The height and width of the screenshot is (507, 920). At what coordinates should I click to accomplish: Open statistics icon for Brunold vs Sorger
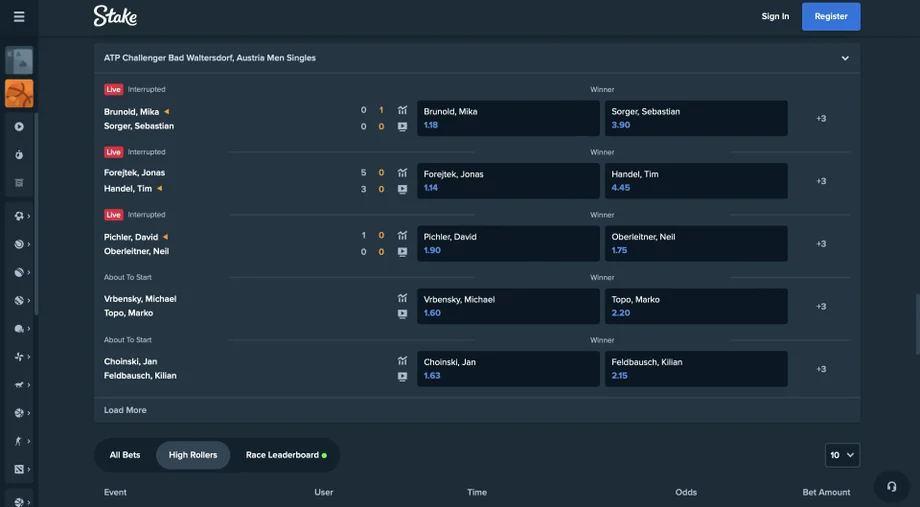click(x=402, y=110)
